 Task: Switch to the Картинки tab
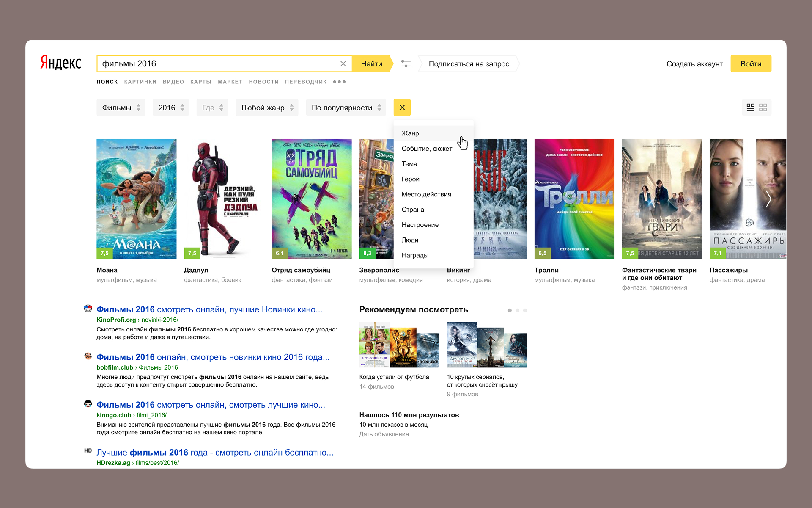(x=140, y=82)
